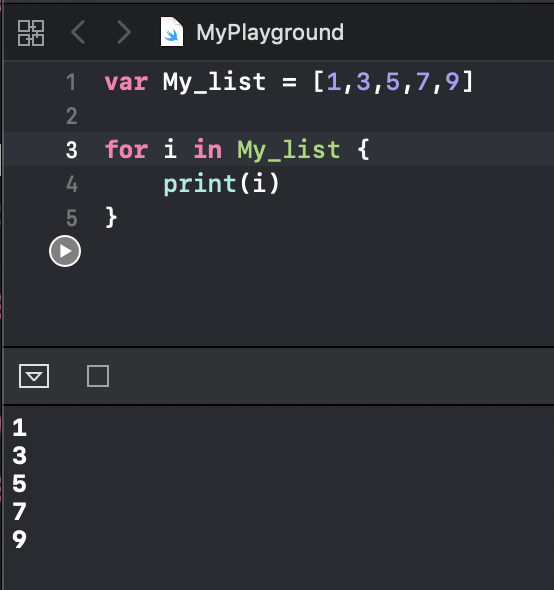Select the MyPlayground breadcrumb title

270,33
